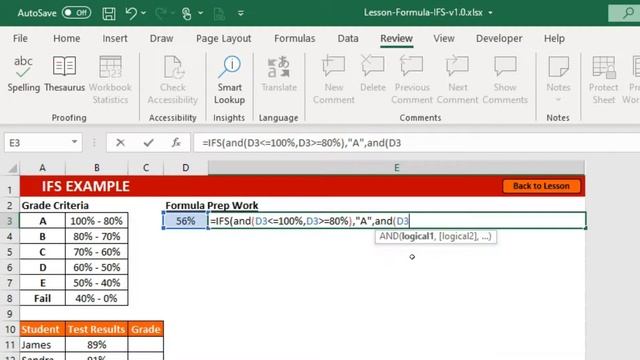Open the Help tab
640x360 pixels.
click(x=554, y=38)
